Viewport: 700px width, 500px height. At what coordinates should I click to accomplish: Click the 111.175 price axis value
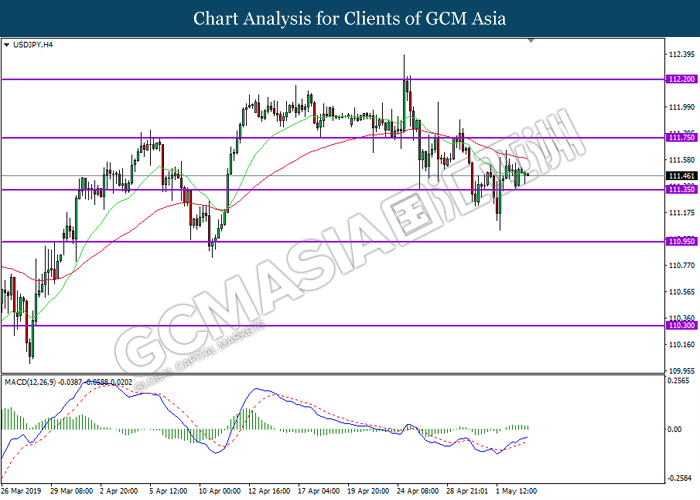click(682, 212)
